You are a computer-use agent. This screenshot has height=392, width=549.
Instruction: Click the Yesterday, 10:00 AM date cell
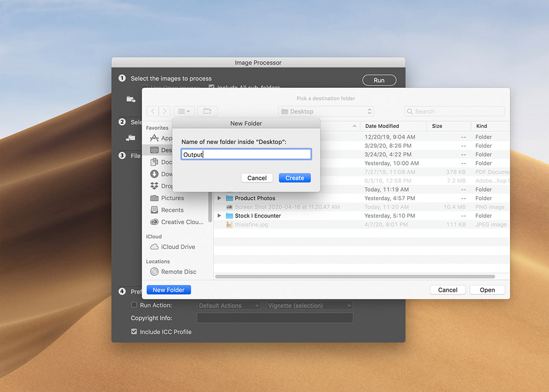tap(391, 163)
